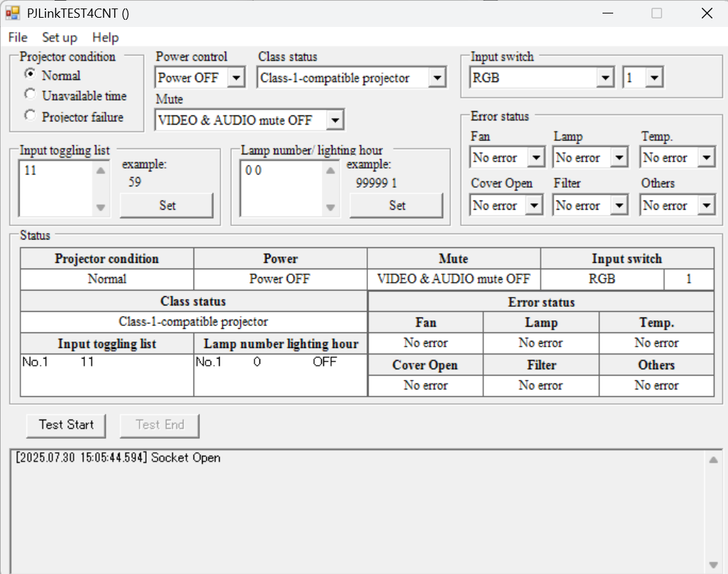The image size is (728, 574).
Task: Click the Test Start button
Action: (66, 425)
